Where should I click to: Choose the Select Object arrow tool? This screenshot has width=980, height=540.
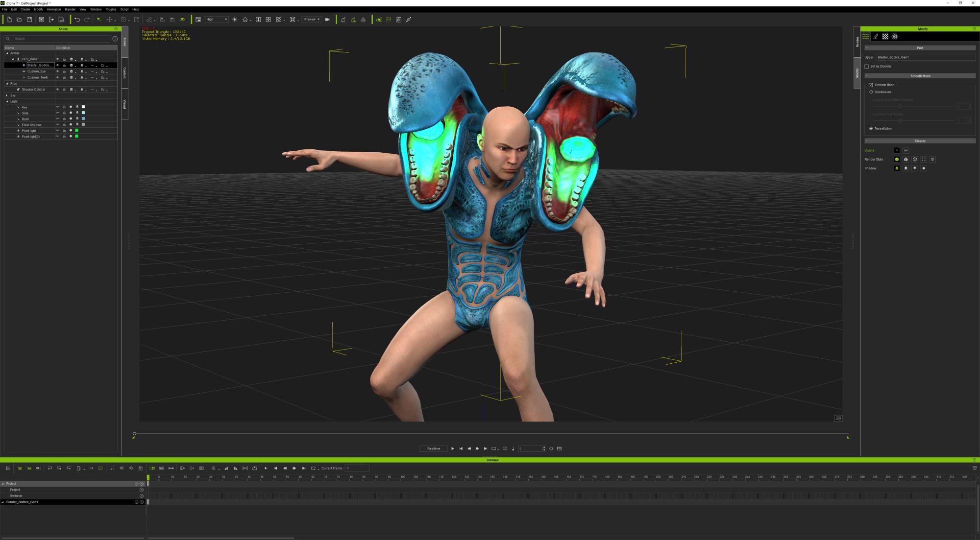point(99,20)
